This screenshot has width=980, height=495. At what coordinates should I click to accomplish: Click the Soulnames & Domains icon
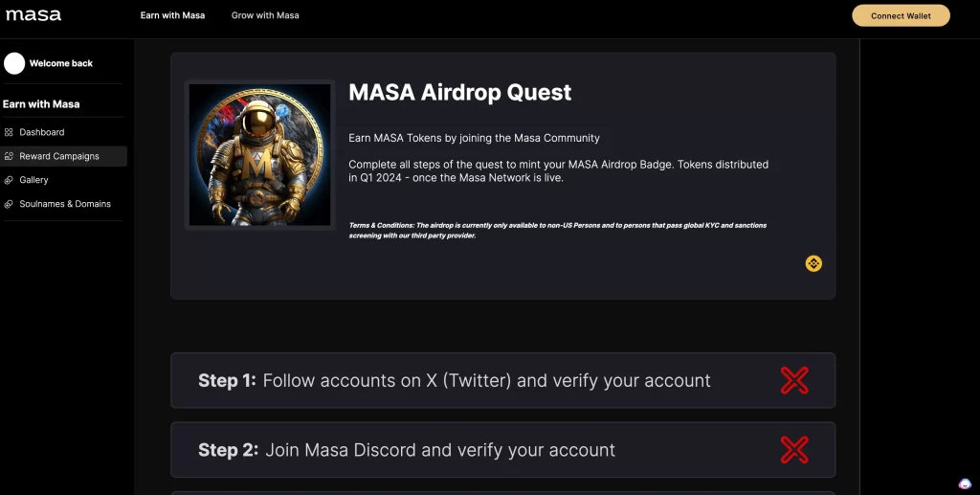[x=8, y=204]
